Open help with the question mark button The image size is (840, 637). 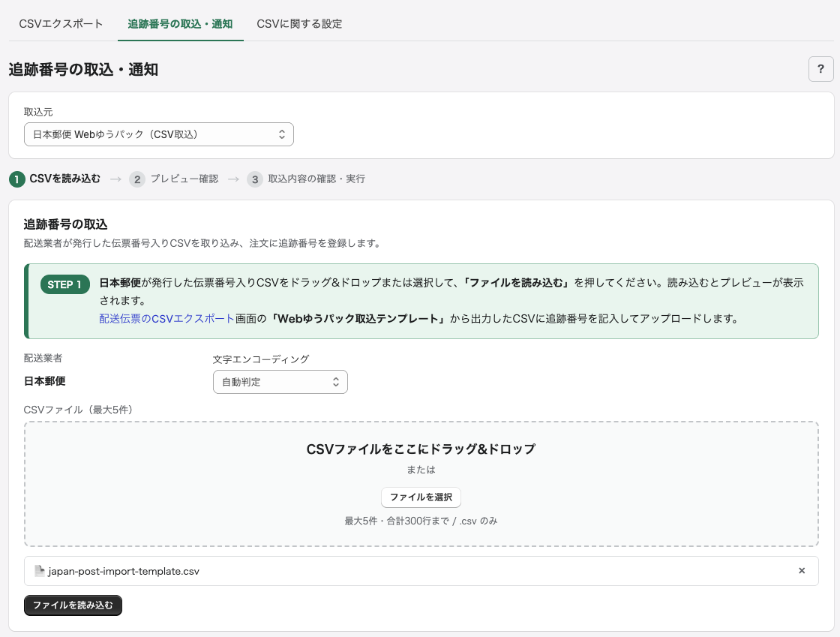coord(820,69)
